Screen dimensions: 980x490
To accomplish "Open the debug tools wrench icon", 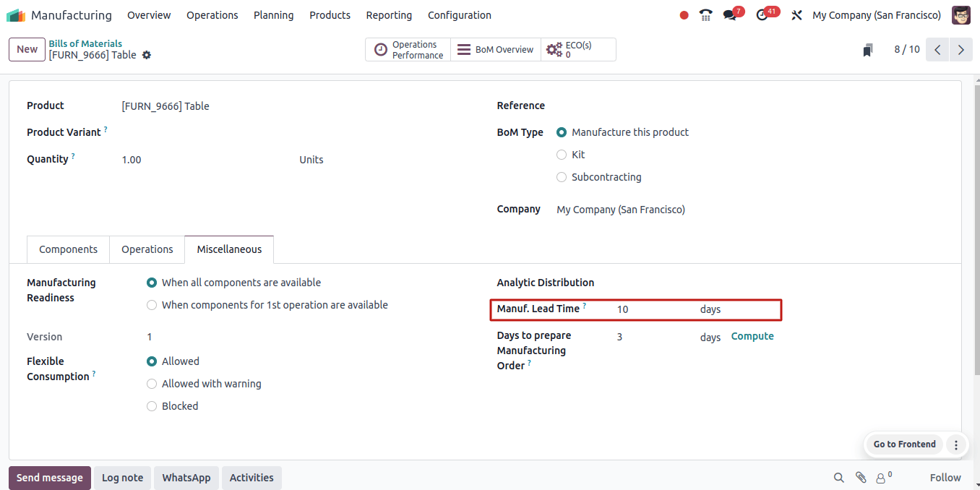I will coord(796,15).
